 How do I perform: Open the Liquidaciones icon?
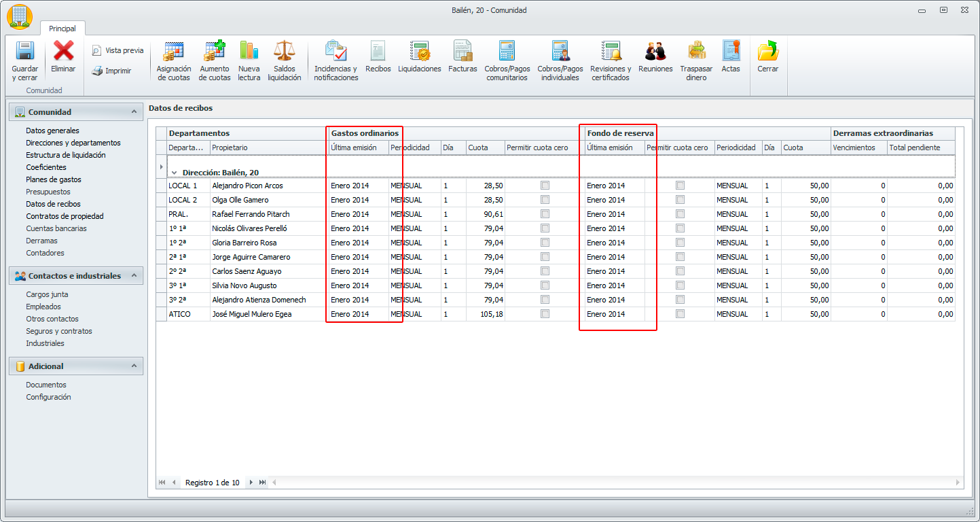point(420,51)
